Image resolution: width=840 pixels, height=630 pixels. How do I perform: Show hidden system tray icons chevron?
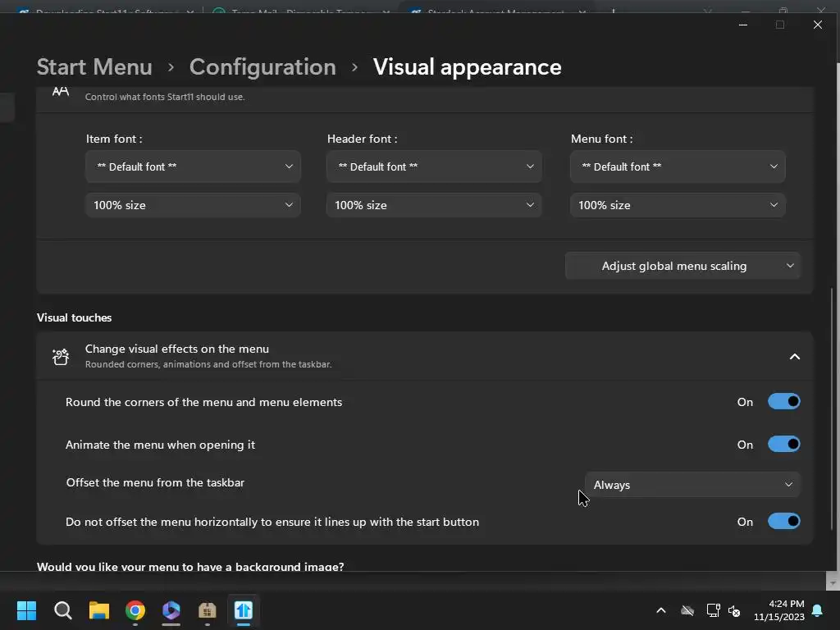pos(661,610)
